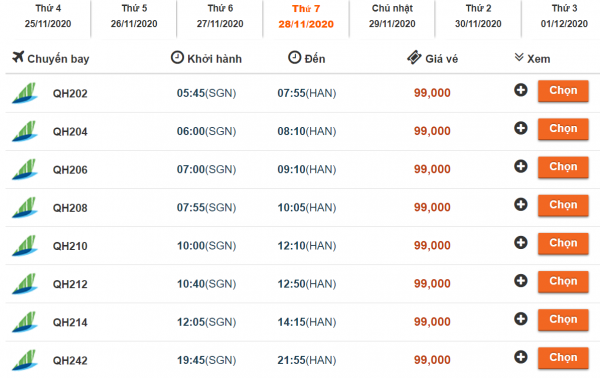Select Thứ 4 25/11/2020 date tab
The width and height of the screenshot is (600, 378).
coord(48,16)
